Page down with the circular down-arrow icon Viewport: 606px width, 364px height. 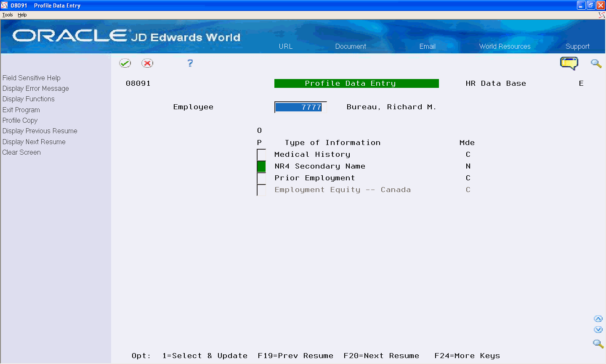pos(598,330)
